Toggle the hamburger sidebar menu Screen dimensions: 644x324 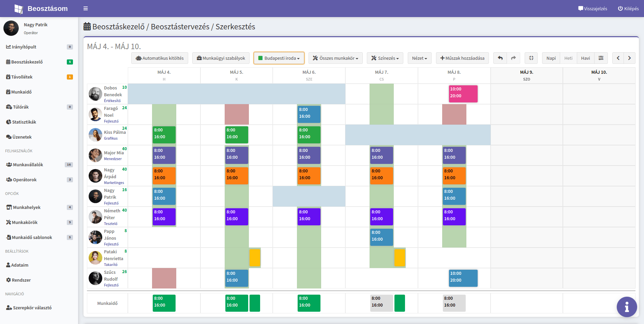click(86, 9)
